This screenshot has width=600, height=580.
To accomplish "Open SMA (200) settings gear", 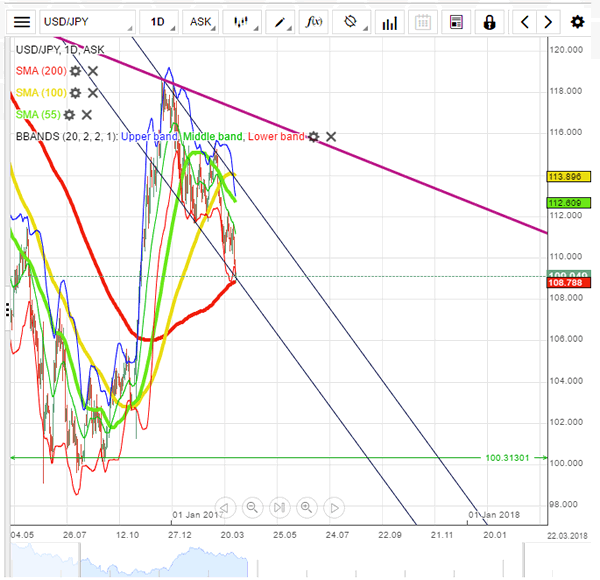I will [75, 71].
